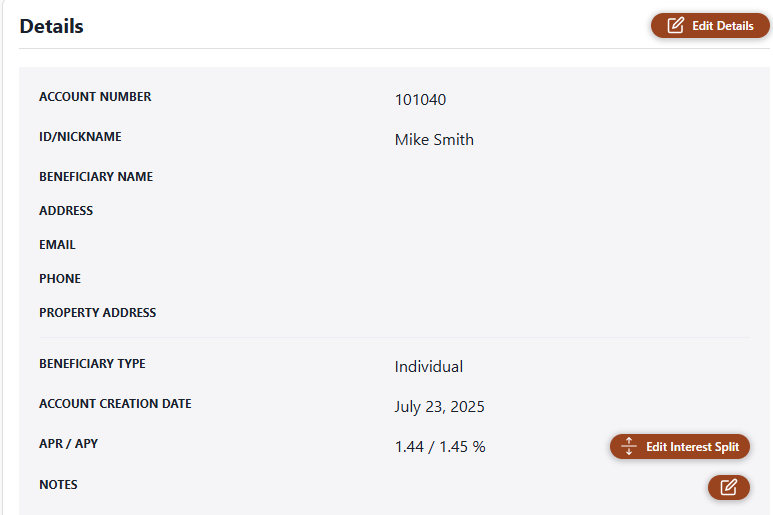Click the Edit Details button

(x=710, y=26)
